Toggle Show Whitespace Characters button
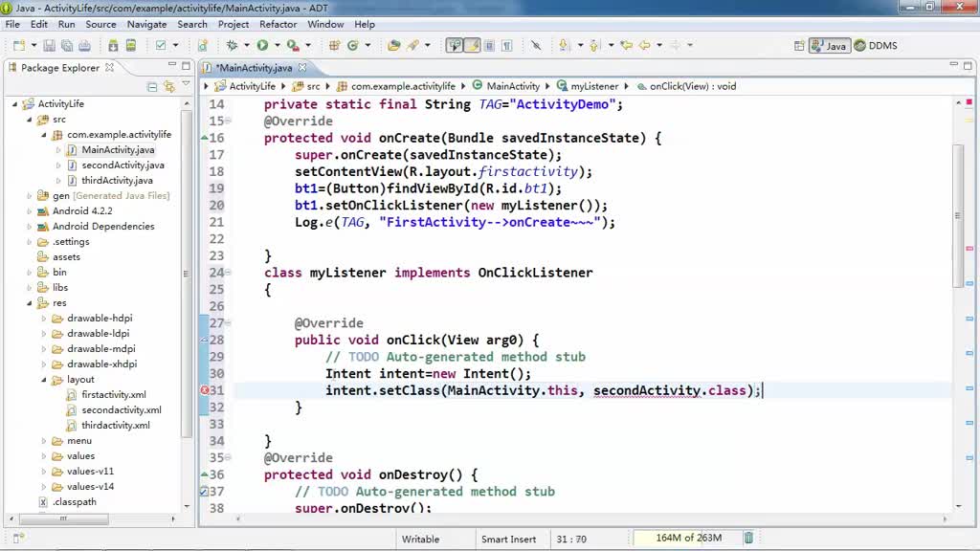This screenshot has width=980, height=551. coord(507,46)
